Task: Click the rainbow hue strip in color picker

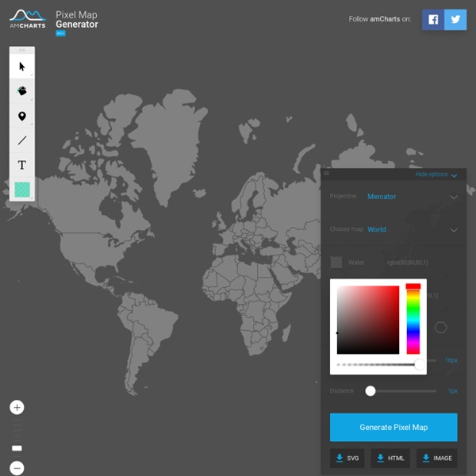Action: coord(413,321)
